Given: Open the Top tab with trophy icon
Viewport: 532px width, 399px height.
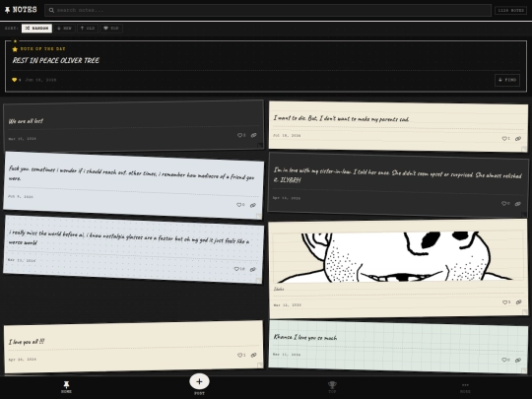Looking at the screenshot, I should (332, 387).
